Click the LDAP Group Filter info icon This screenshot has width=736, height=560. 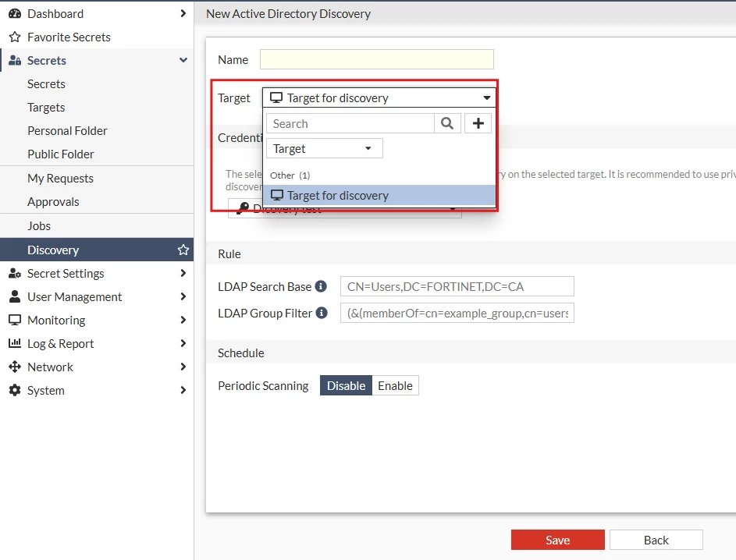pos(322,313)
